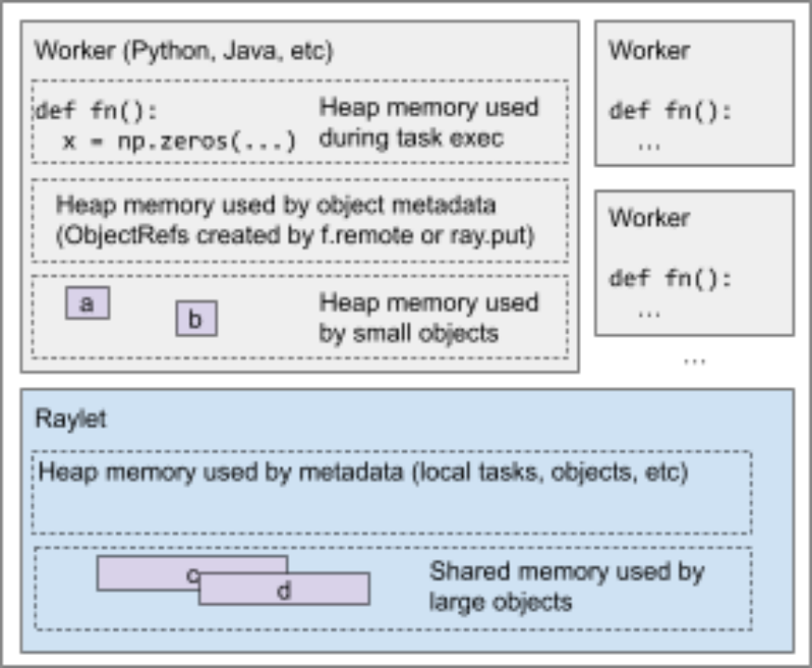
Task: Click the small object box labeled a
Action: (x=86, y=303)
